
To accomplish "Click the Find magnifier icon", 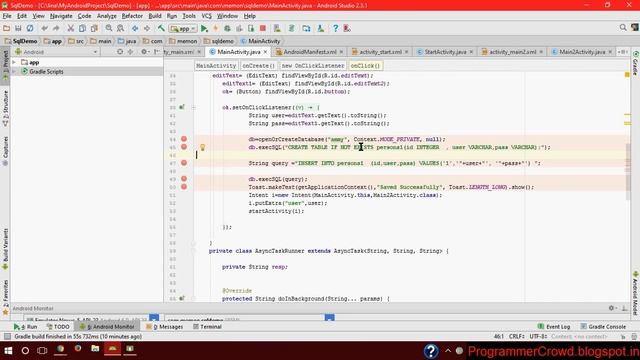I will coord(109,28).
